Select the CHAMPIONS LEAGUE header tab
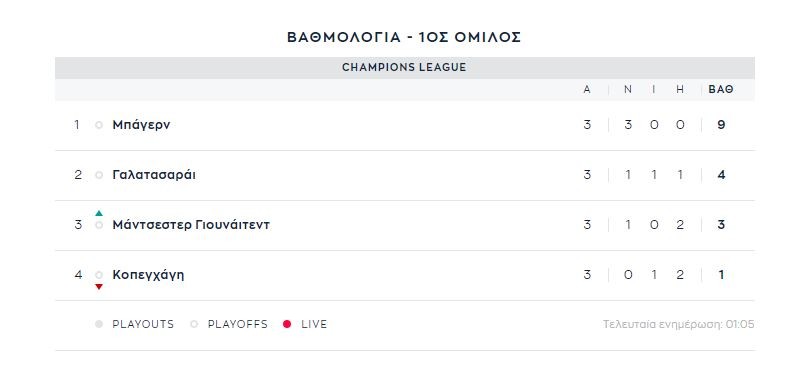This screenshot has height=382, width=807. point(405,67)
